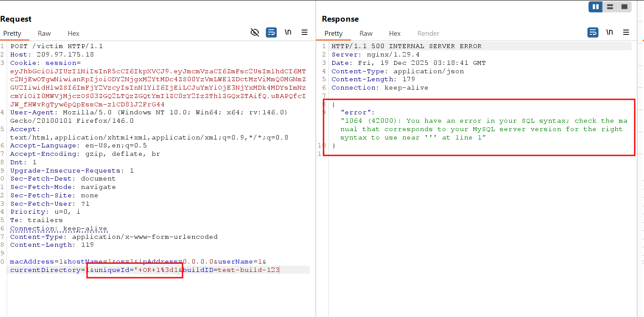Click the \n newline icon in Response panel
644x317 pixels.
609,32
